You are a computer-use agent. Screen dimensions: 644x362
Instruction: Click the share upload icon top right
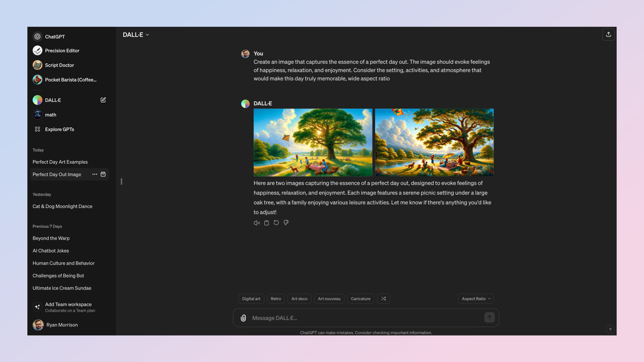(x=608, y=34)
